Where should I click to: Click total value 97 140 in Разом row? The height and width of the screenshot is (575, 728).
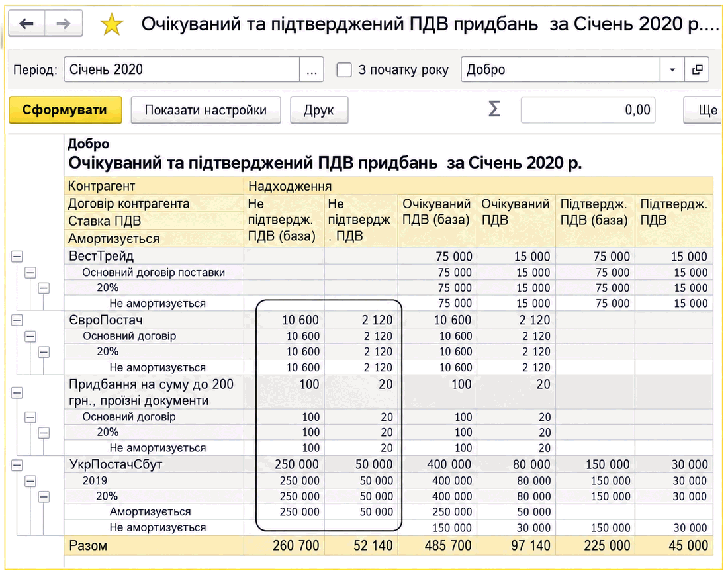[x=531, y=545]
